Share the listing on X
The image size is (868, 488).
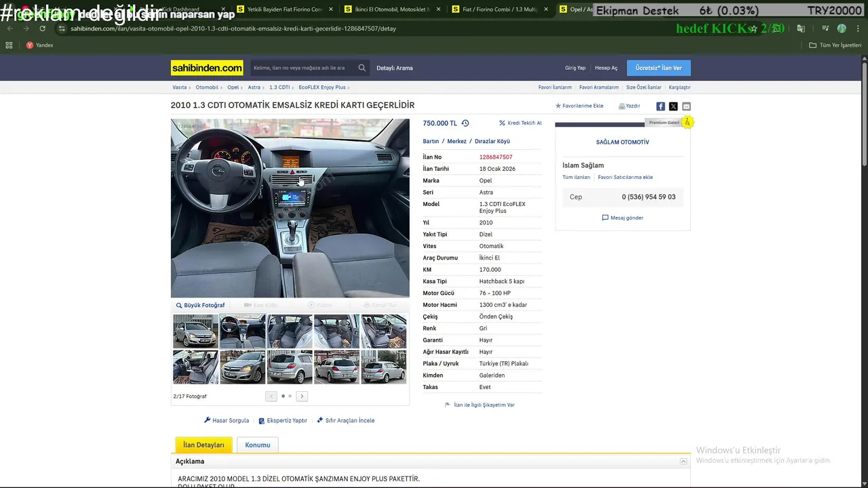tap(673, 106)
